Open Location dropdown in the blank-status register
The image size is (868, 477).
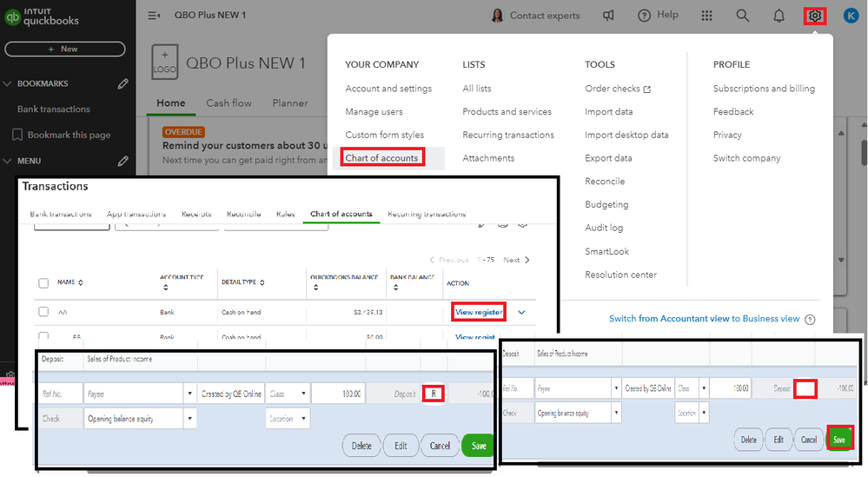pyautogui.click(x=704, y=413)
